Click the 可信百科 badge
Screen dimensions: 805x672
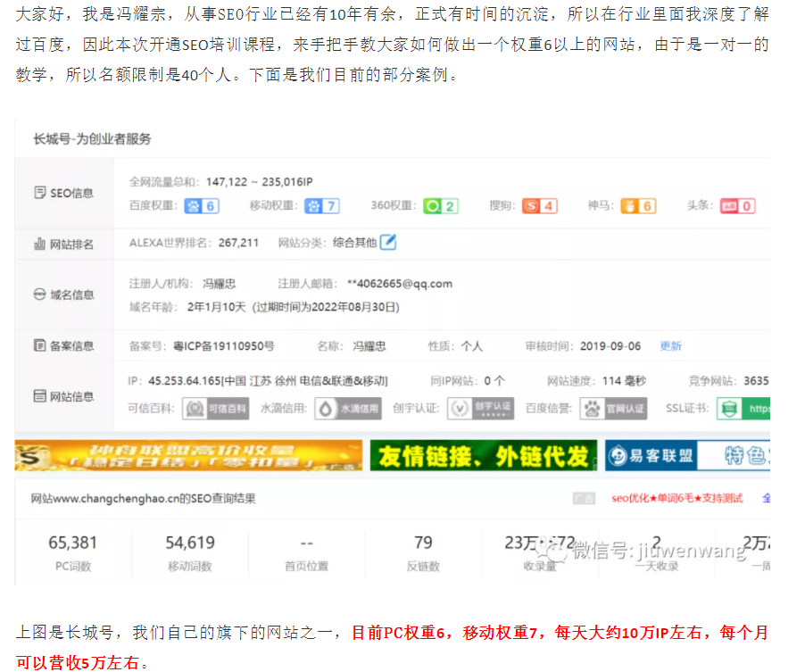(216, 409)
